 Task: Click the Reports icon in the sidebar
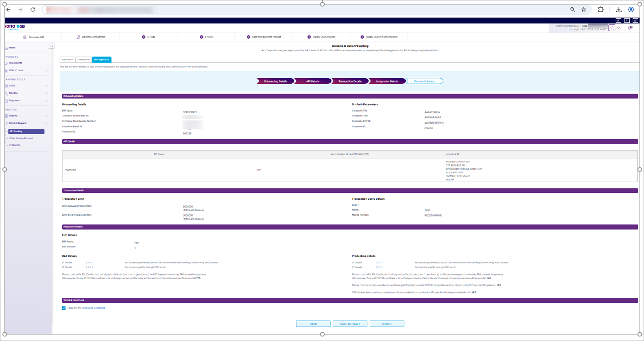tap(6, 116)
